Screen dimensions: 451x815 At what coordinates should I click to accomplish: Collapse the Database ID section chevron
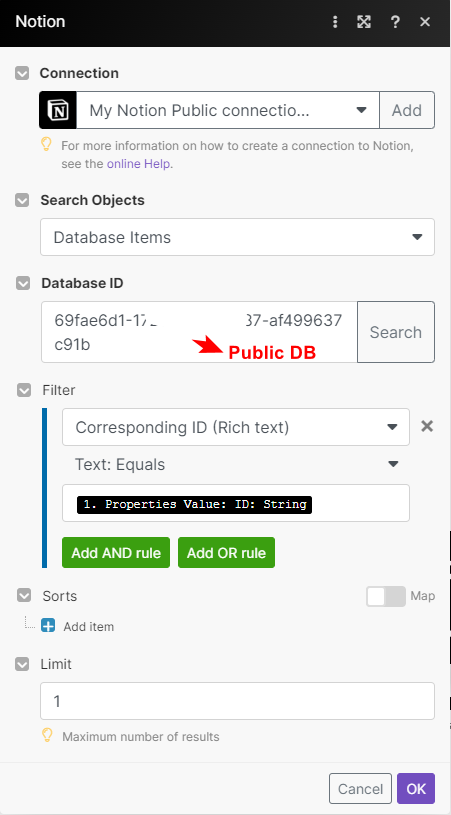coord(23,283)
